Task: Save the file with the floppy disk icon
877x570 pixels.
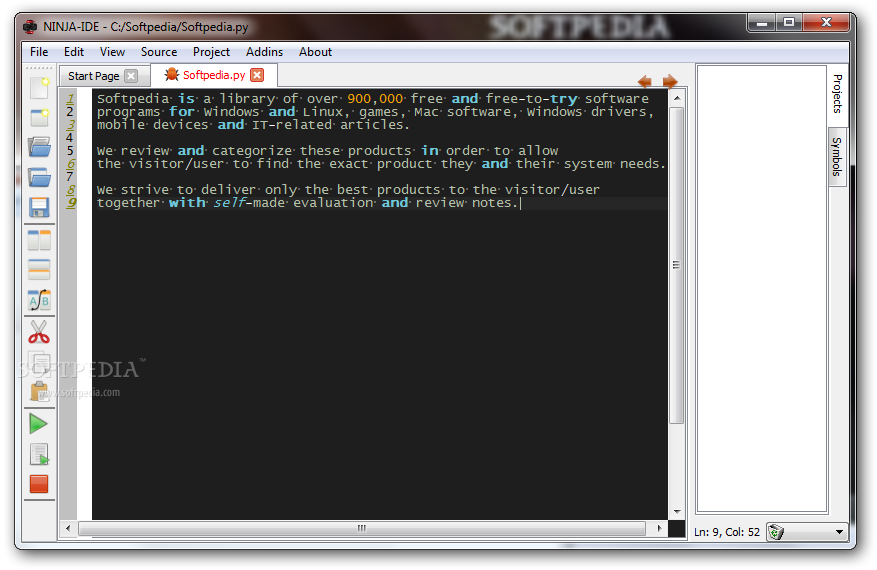Action: [x=39, y=208]
